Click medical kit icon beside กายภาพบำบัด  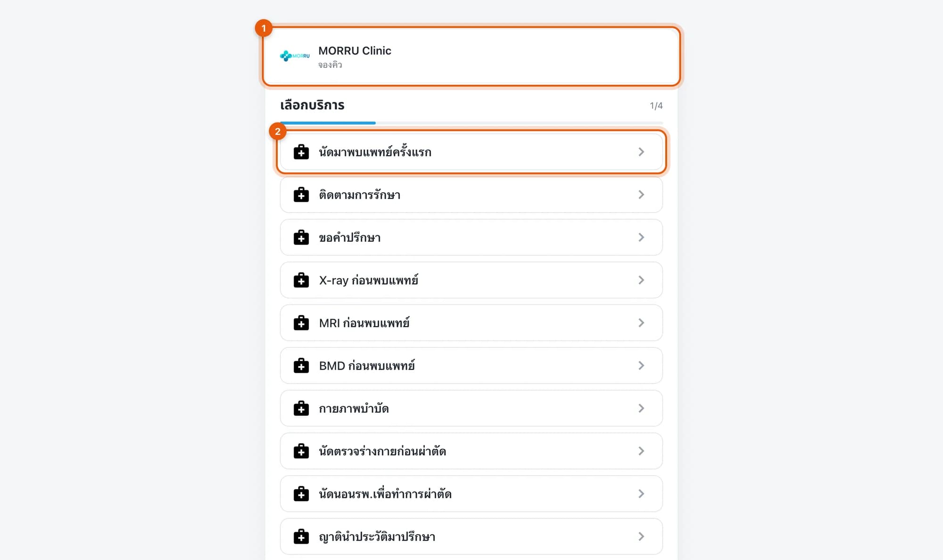pyautogui.click(x=301, y=408)
